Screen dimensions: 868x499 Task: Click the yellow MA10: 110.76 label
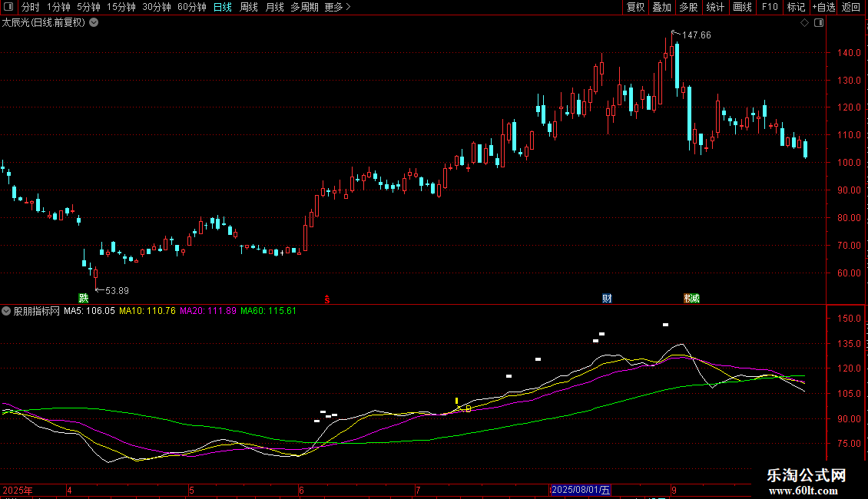[147, 311]
